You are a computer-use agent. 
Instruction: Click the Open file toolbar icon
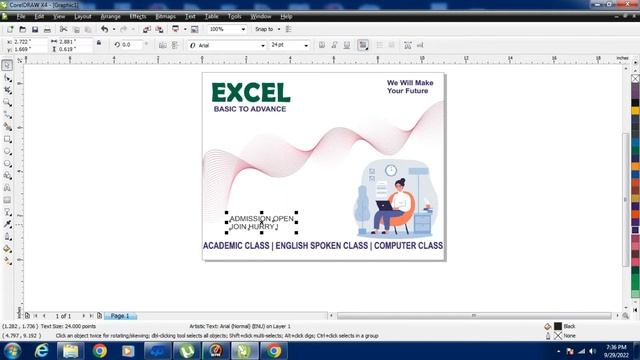[22, 29]
